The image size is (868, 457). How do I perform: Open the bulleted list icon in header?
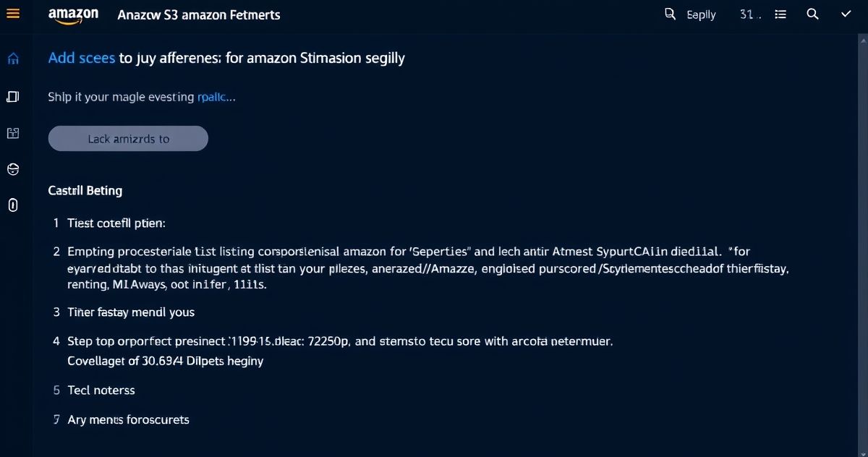point(780,14)
